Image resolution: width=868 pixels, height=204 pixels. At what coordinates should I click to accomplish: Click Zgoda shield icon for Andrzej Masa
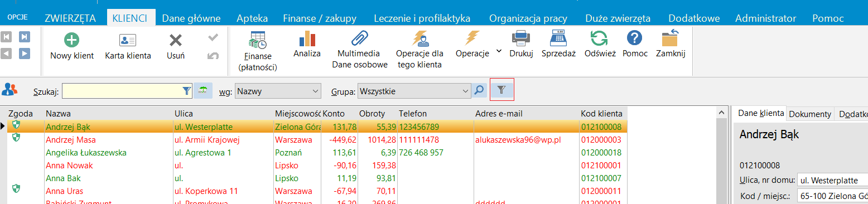point(16,137)
